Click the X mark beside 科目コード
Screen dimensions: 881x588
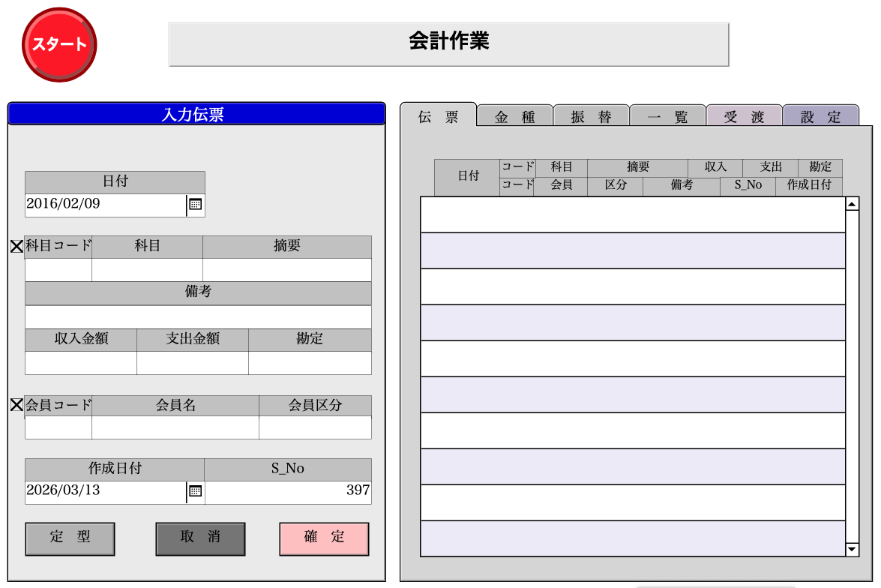point(16,246)
